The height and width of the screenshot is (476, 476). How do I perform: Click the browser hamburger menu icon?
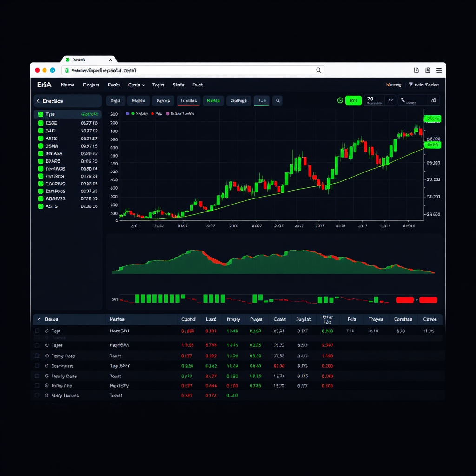coord(439,70)
